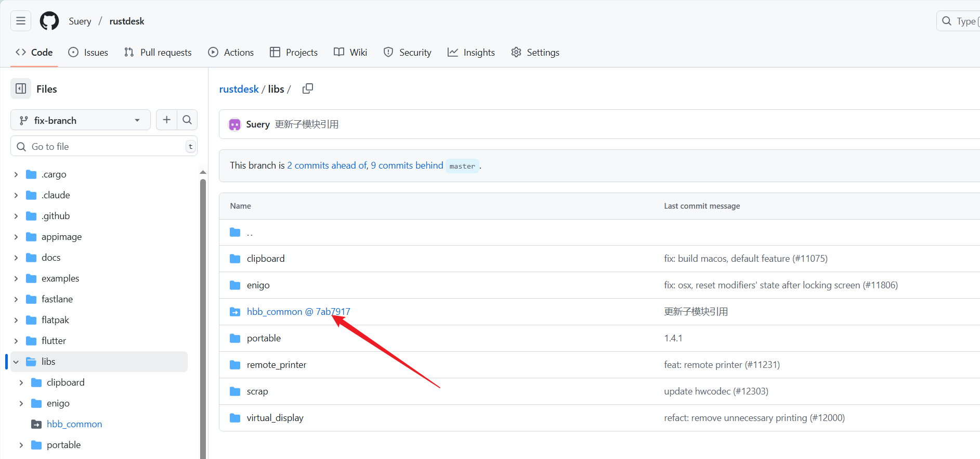The width and height of the screenshot is (980, 459).
Task: Click the search icon in top bar
Action: (947, 21)
